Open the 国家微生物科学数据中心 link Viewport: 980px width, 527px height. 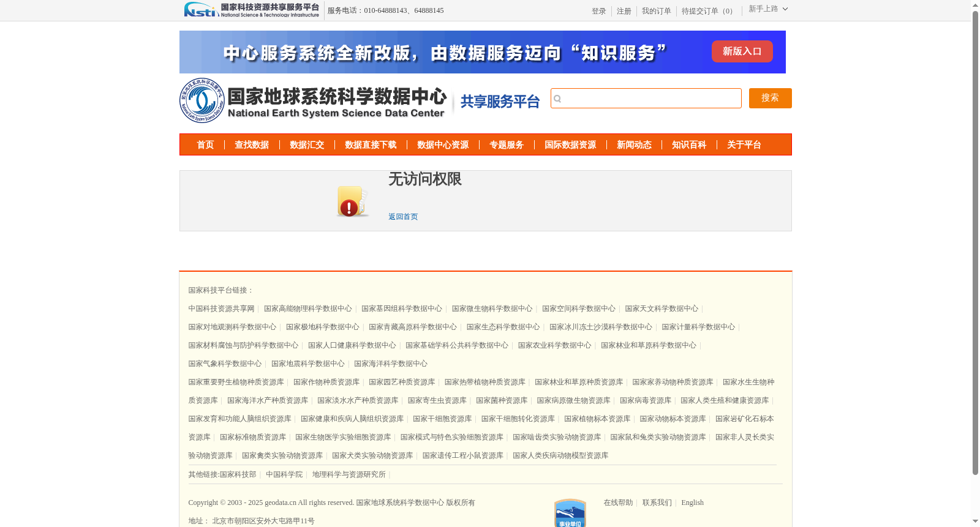[492, 309]
